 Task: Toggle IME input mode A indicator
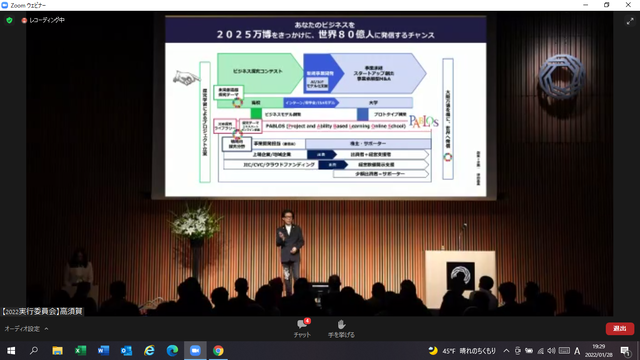(x=577, y=351)
